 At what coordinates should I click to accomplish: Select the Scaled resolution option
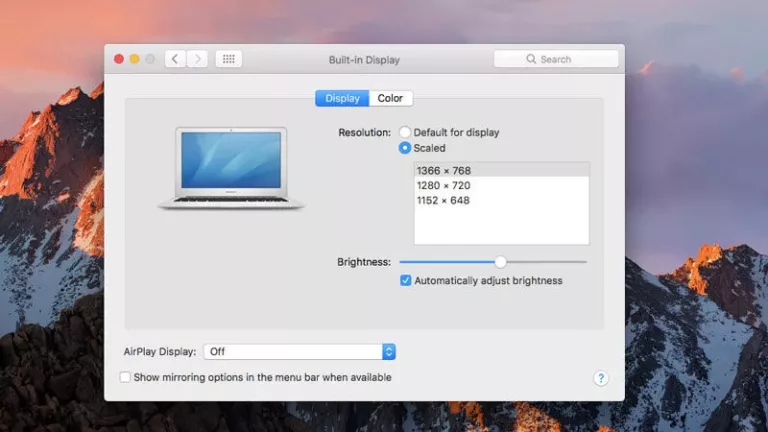click(405, 148)
